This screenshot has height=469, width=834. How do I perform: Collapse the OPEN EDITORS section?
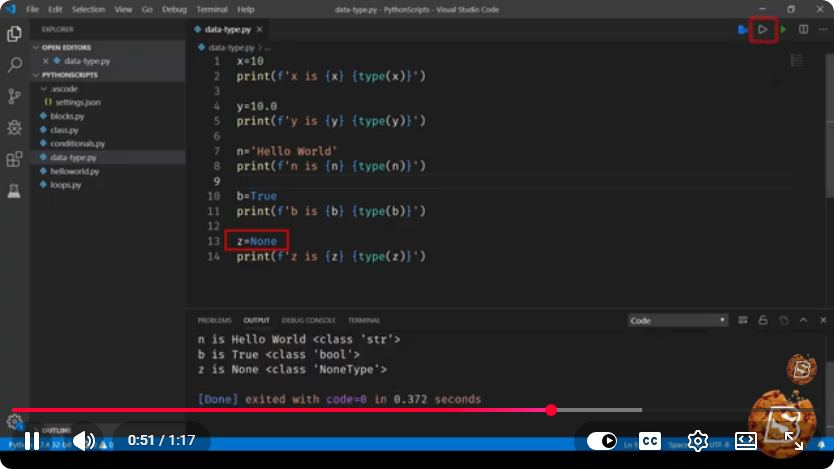(36, 47)
